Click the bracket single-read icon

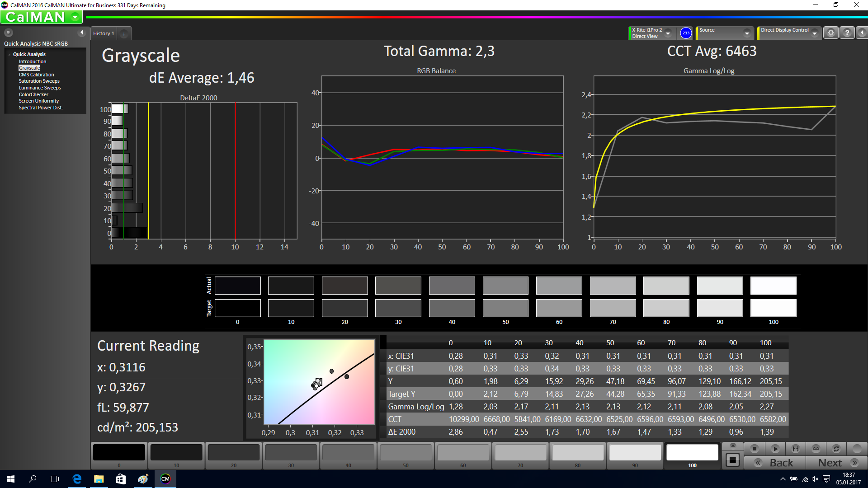(796, 449)
